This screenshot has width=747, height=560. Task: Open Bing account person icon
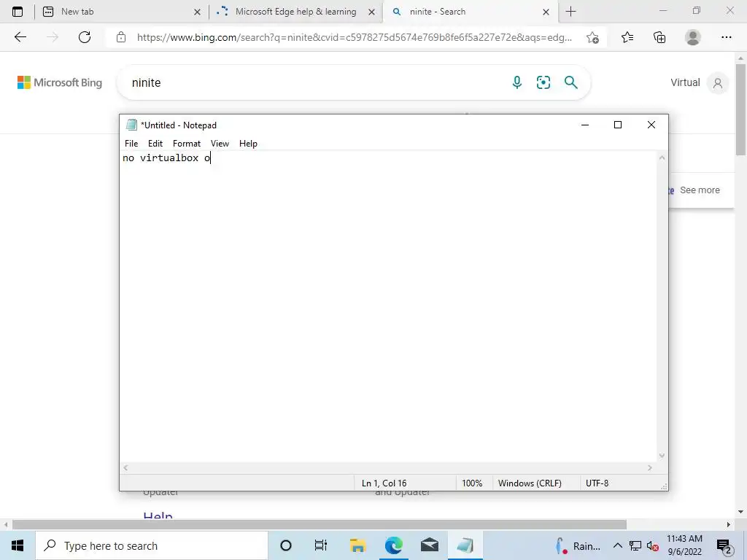pos(718,83)
